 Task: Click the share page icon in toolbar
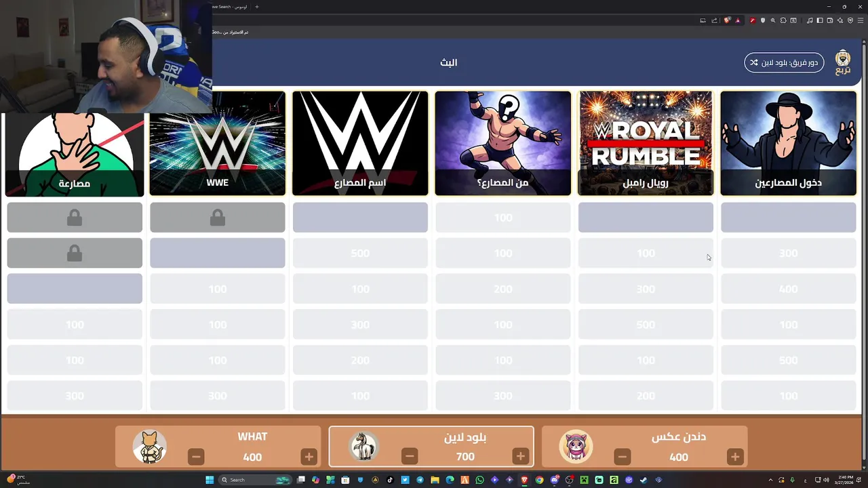point(714,20)
